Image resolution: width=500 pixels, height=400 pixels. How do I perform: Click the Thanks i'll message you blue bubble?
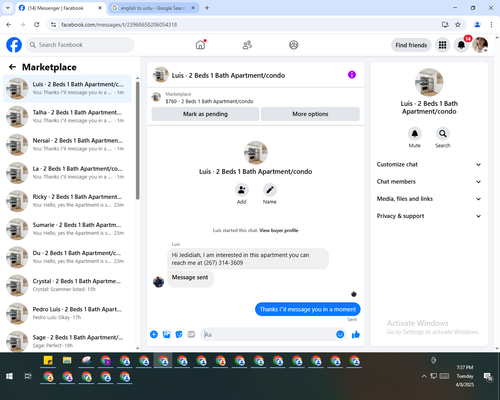[308, 309]
